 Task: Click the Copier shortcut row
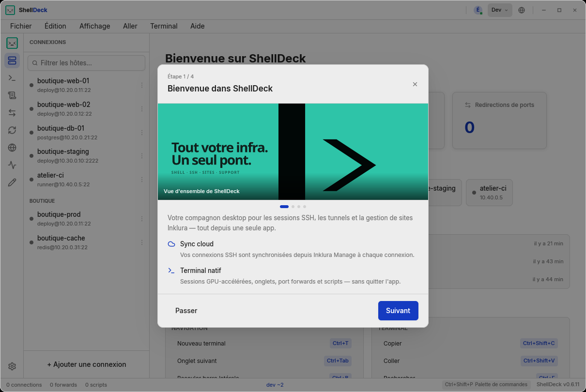pos(471,343)
